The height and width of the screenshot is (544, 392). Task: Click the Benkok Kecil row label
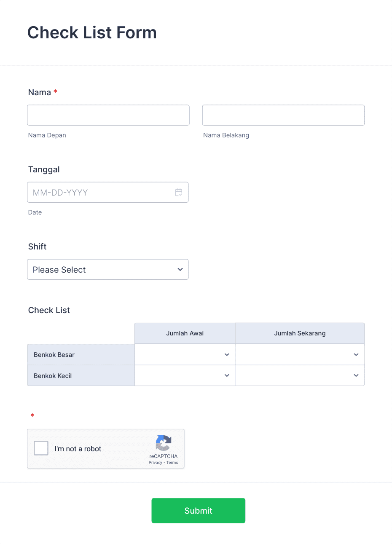(53, 376)
